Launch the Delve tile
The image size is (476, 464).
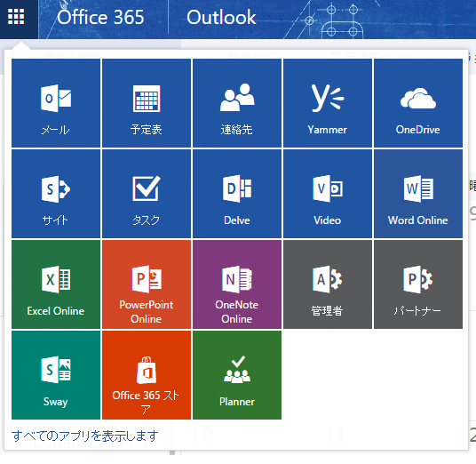237,194
